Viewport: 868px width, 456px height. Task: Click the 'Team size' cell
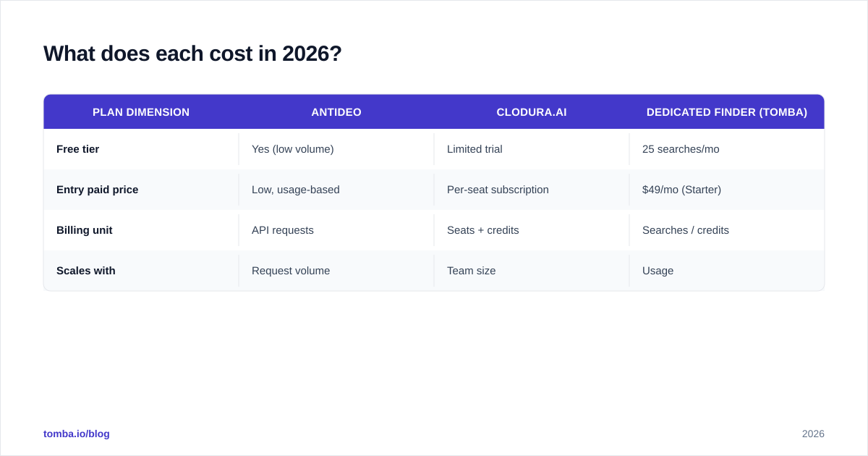pos(532,271)
